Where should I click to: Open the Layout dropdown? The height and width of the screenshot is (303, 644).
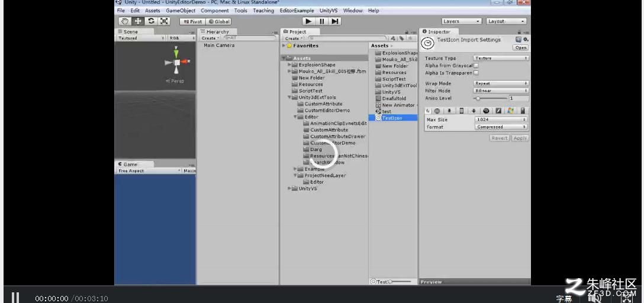[x=506, y=21]
